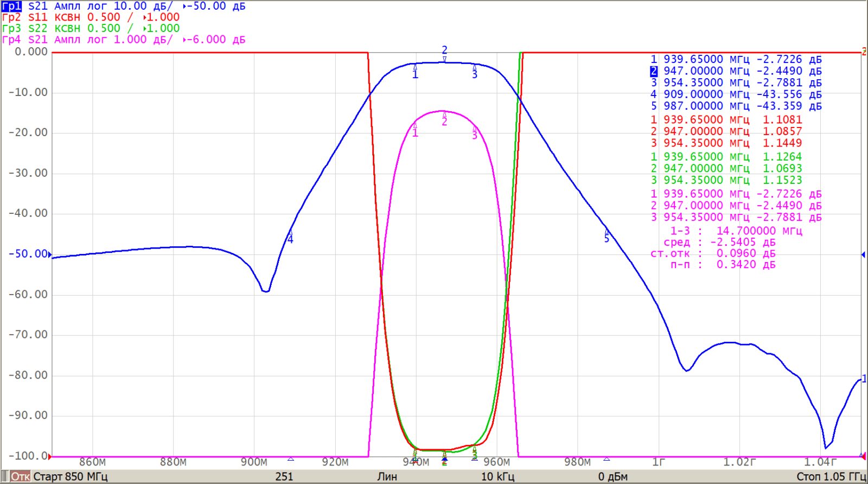Click the green Гр3 S22 trace label

[11, 28]
